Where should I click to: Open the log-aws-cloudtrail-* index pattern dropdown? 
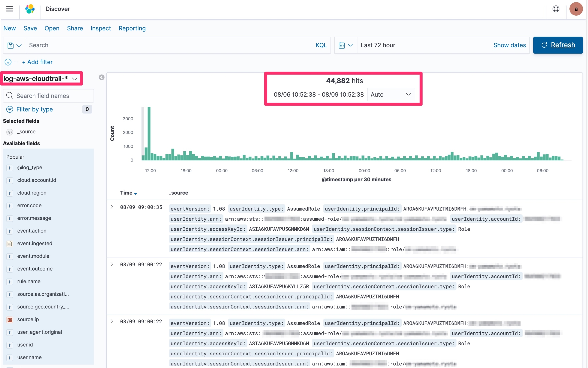point(40,78)
